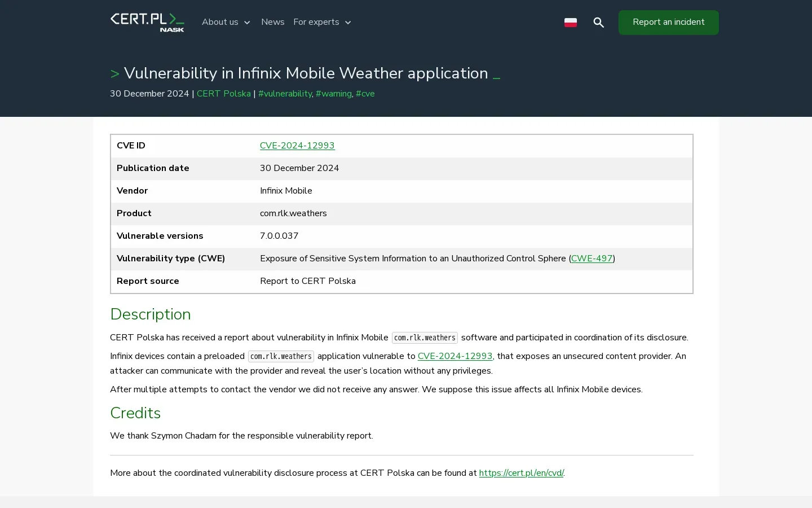Open search with the magnifier icon
Viewport: 812px width, 508px height.
point(599,23)
